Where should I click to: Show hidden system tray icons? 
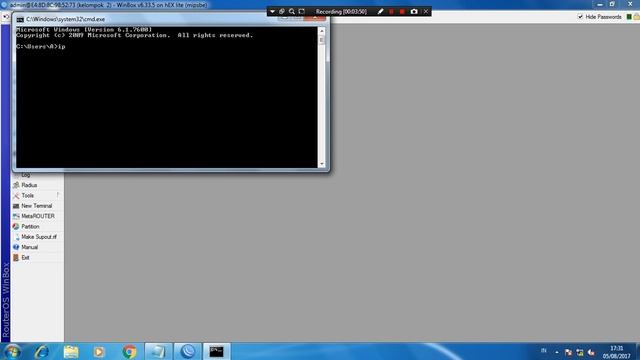[x=557, y=352]
